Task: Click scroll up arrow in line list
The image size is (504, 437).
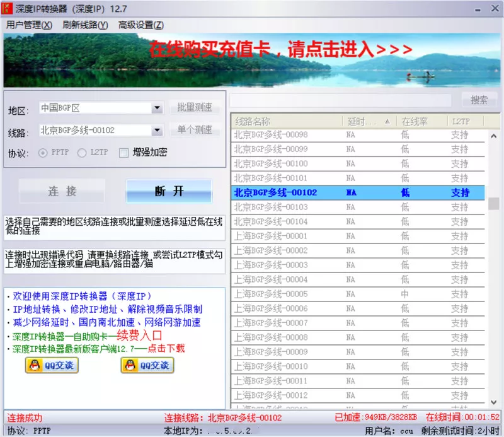Action: [x=494, y=136]
